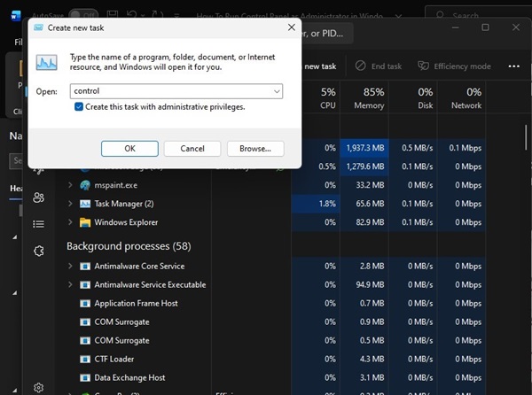Screen dimensions: 532x395
Task: Click the first COM Surrogate icon (0.9 MB)
Action: click(x=85, y=321)
